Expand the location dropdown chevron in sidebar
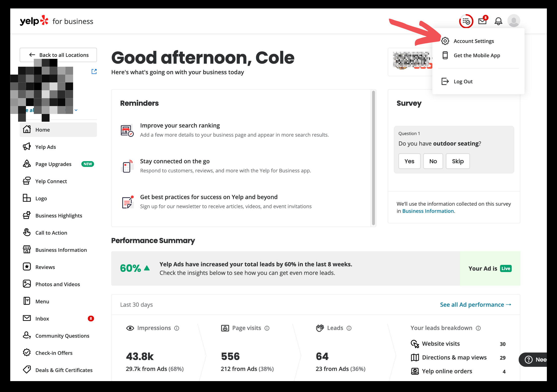This screenshot has height=392, width=557. [x=76, y=110]
